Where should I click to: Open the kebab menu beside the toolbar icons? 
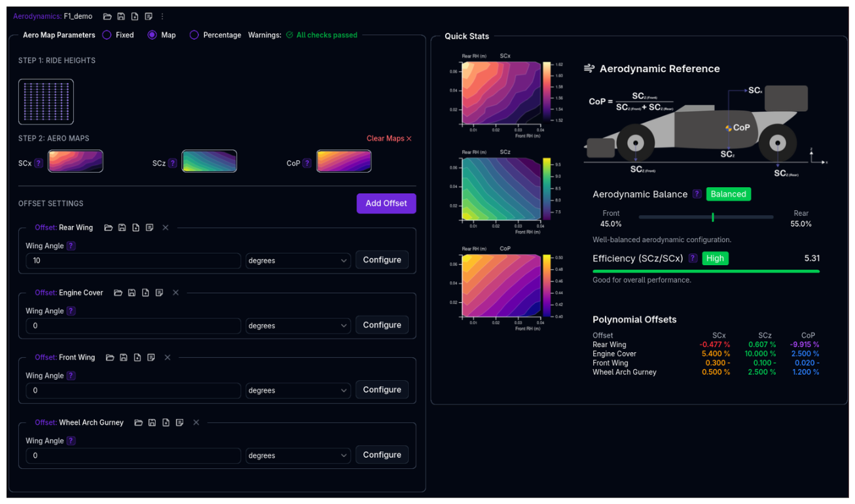[162, 16]
